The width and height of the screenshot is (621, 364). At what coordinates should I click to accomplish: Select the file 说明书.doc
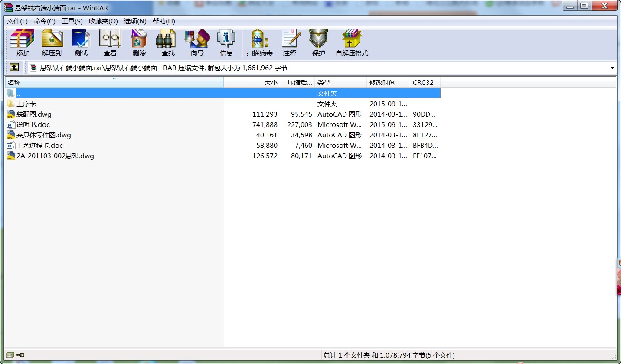pos(33,125)
